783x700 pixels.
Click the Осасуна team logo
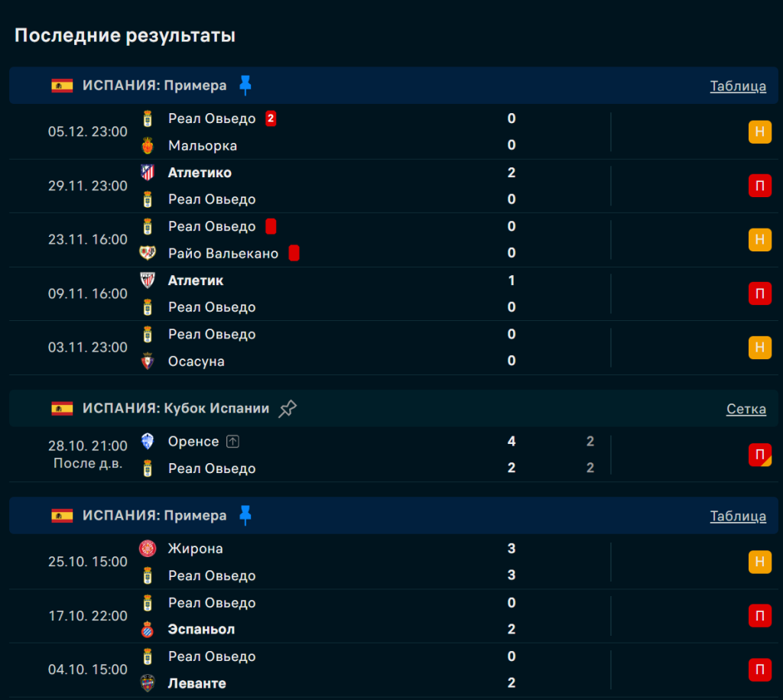coord(148,361)
